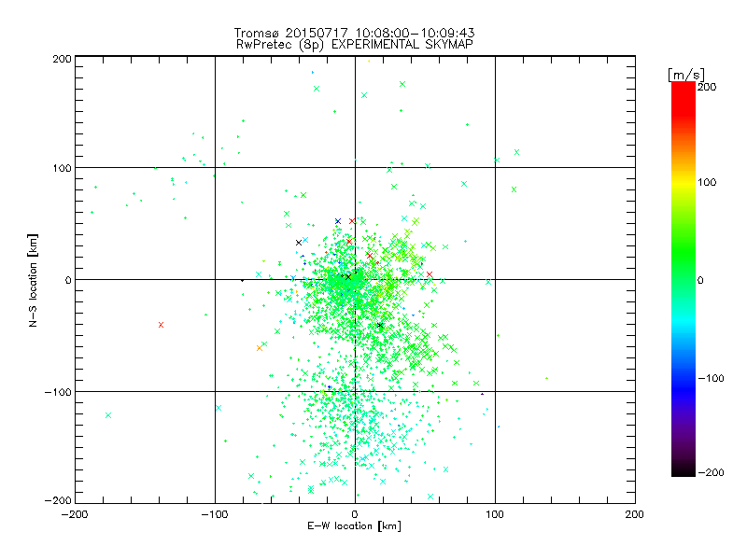Click the 'RwPretec (8p) EXPERIMENTAL SKYMAP' subtitle
747x560 pixels.
click(355, 45)
